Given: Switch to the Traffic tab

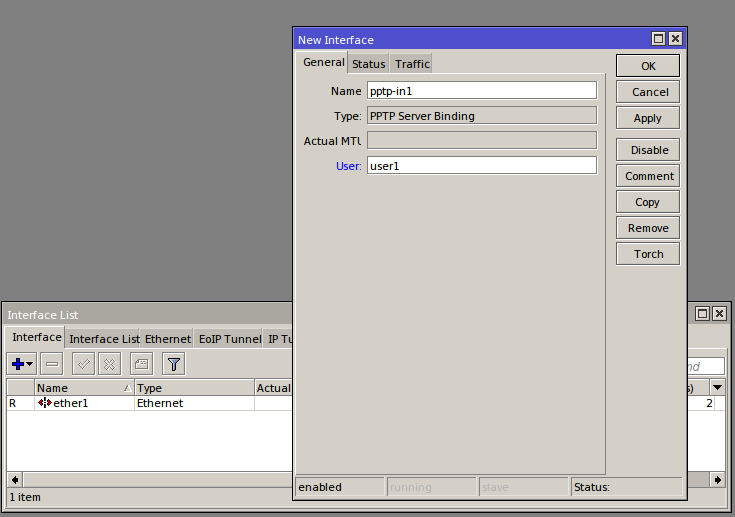Looking at the screenshot, I should 412,64.
